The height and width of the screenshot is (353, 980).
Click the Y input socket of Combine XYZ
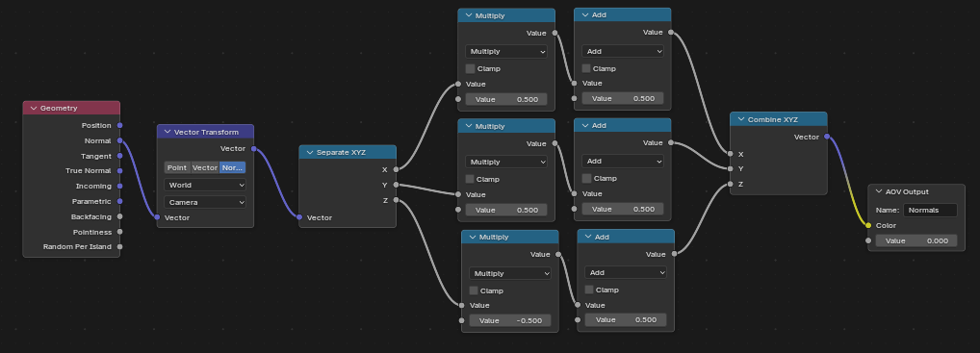tap(730, 168)
